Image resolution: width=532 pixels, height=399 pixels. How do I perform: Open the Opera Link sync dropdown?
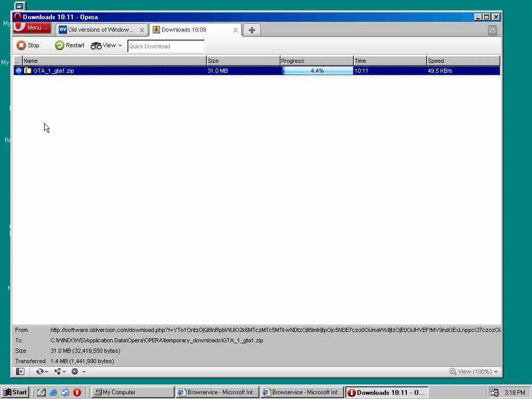coord(42,371)
